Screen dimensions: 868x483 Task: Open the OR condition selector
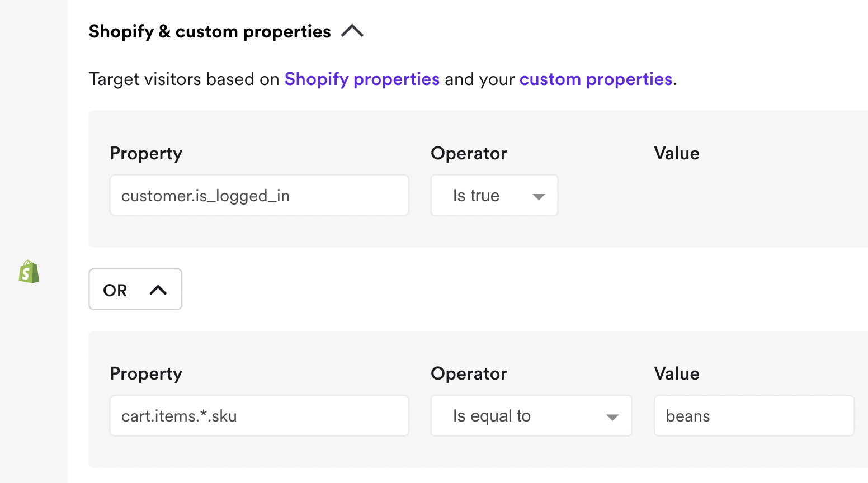[135, 290]
